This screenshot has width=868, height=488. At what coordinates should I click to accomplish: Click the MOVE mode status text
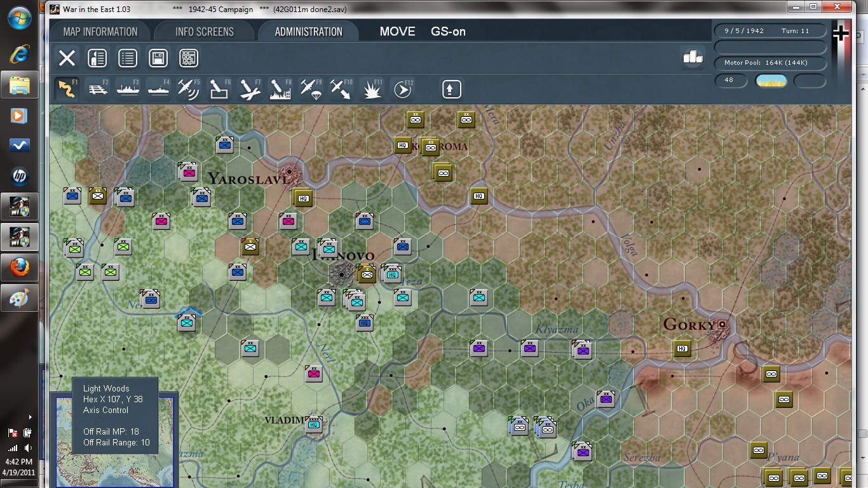(397, 32)
